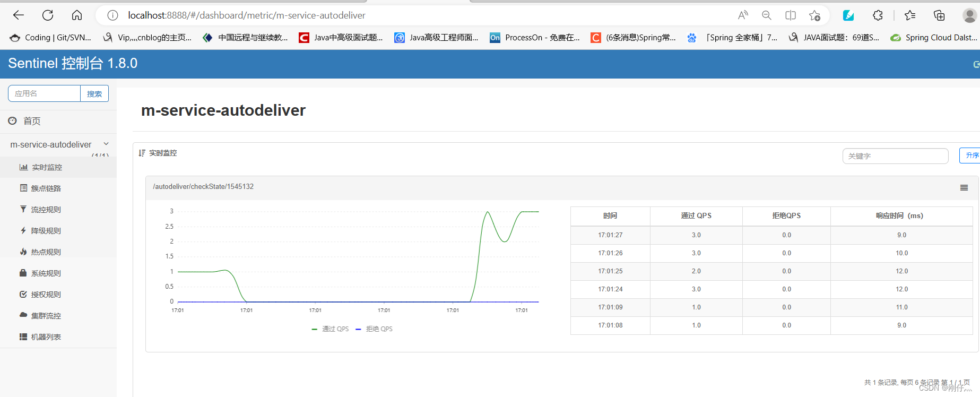The image size is (980, 397).
Task: Click the 拒绝QPS column header
Action: click(786, 216)
